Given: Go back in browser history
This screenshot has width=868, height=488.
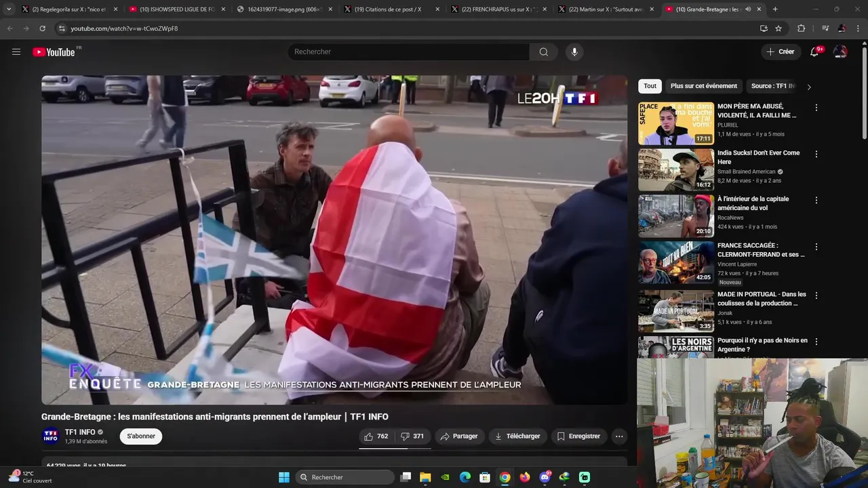Looking at the screenshot, I should click(x=9, y=28).
